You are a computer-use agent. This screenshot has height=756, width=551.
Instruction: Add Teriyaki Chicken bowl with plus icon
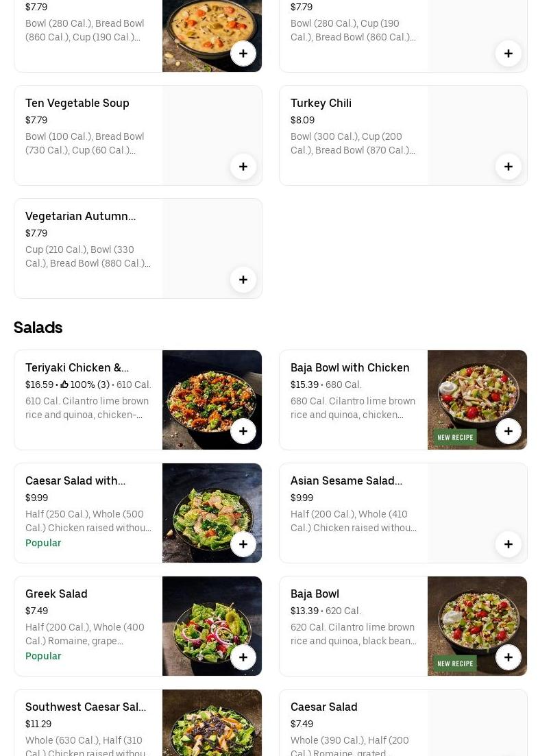(x=243, y=431)
